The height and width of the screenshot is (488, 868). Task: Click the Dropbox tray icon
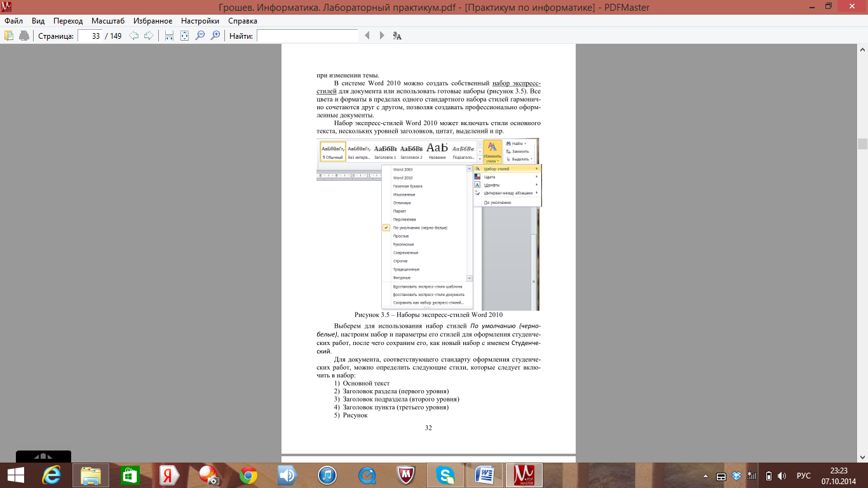[x=736, y=476]
